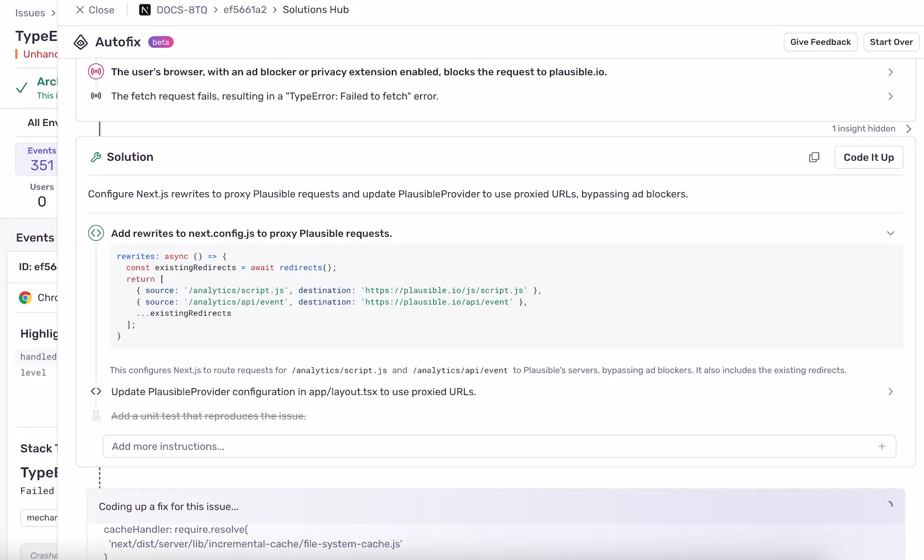Expand the Update PlausibleProvider configuration step
Screen dimensions: 924x560
point(890,392)
